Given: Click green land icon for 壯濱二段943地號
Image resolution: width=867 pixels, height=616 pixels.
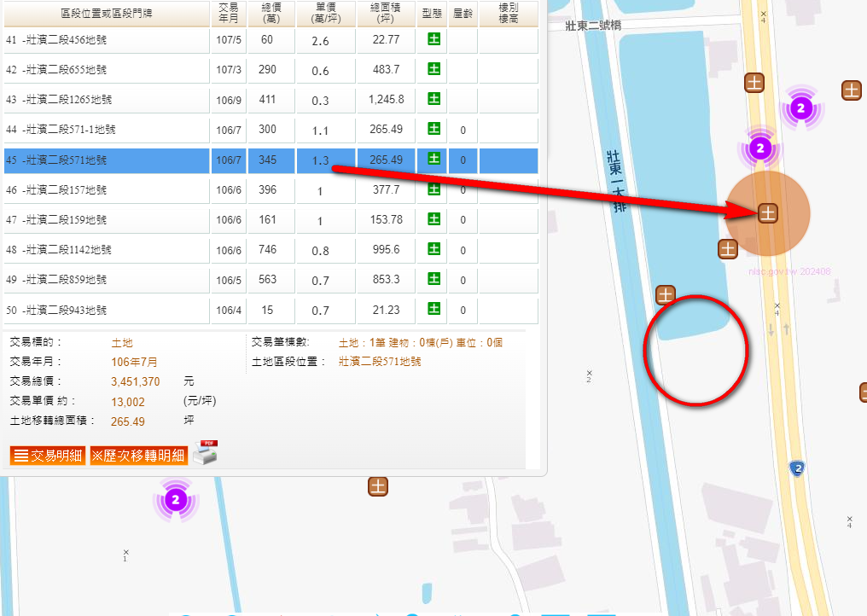Looking at the screenshot, I should pyautogui.click(x=433, y=309).
